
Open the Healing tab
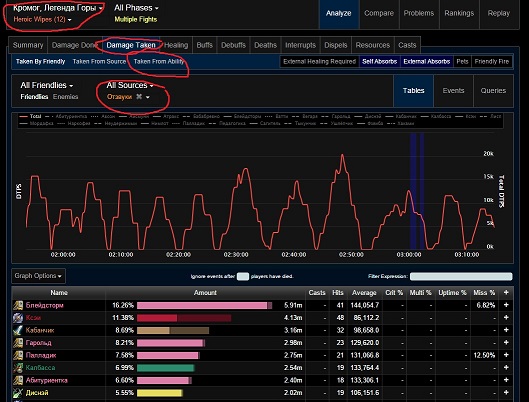[x=176, y=45]
